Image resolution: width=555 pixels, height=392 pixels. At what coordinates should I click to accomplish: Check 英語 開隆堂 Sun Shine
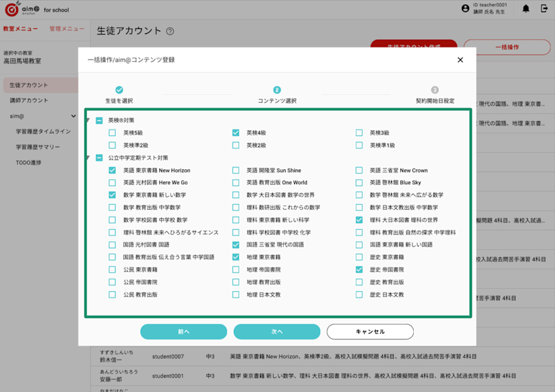tap(236, 171)
